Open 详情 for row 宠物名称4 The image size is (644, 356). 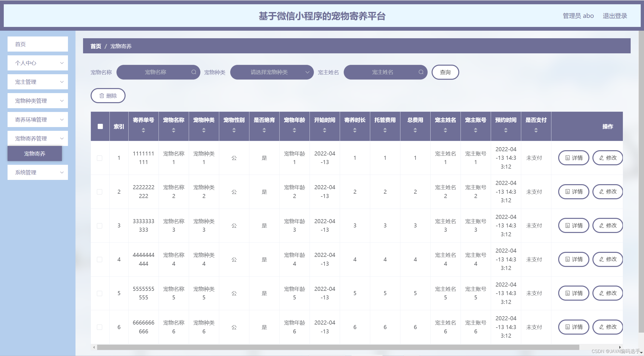tap(574, 259)
